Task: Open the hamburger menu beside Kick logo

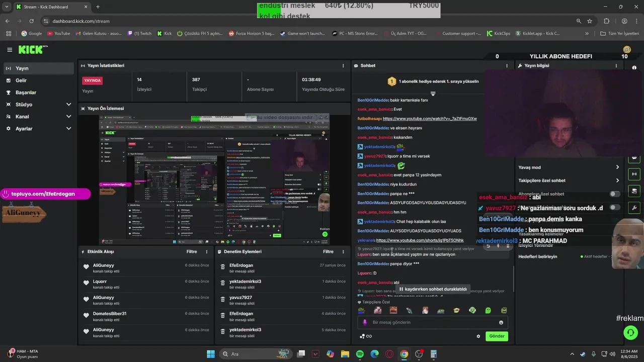Action: pyautogui.click(x=10, y=50)
